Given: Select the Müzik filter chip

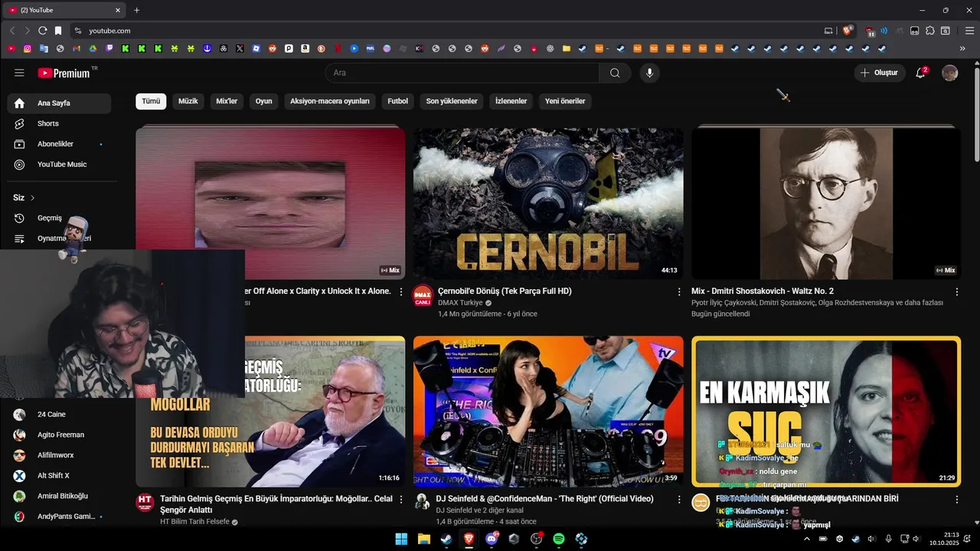Looking at the screenshot, I should pyautogui.click(x=188, y=101).
